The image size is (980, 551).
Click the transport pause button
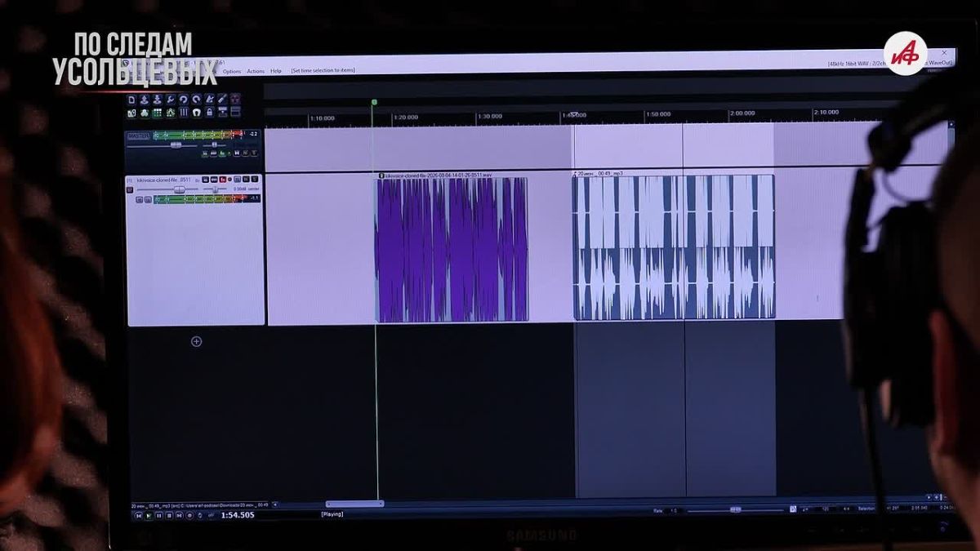click(159, 515)
